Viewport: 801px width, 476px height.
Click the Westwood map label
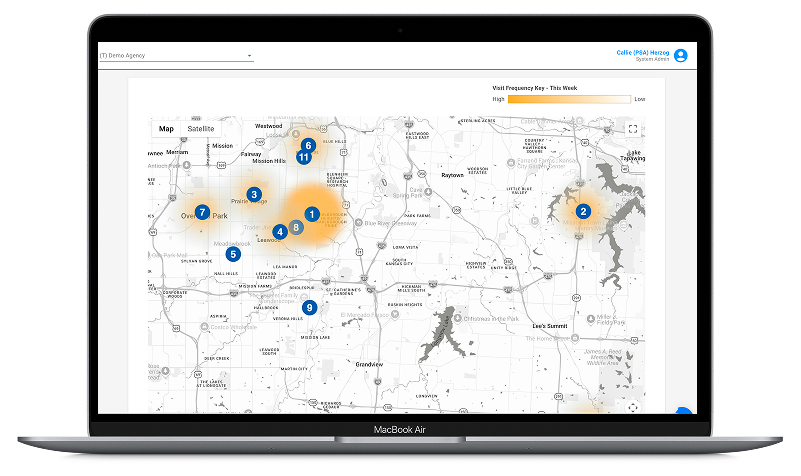tap(269, 126)
